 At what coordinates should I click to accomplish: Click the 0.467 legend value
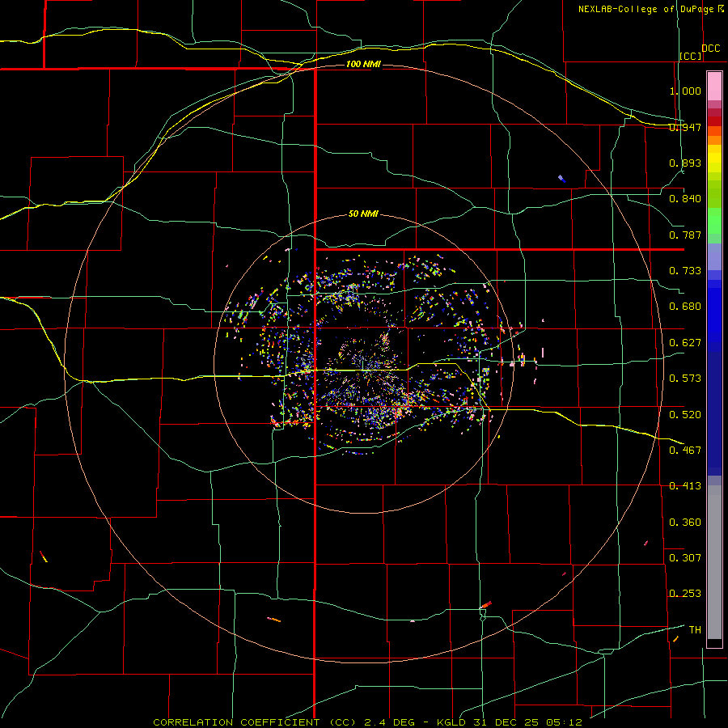(x=685, y=451)
